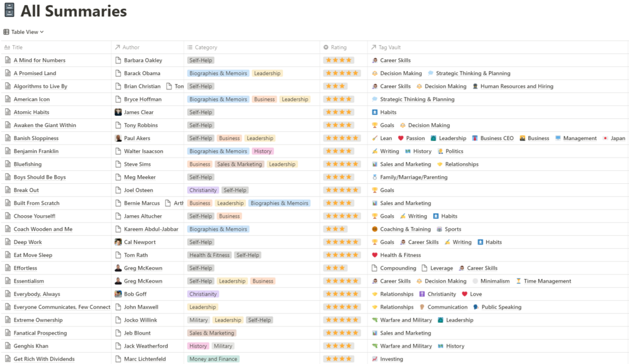Click Paul Akers' avatar icon
The image size is (629, 364).
118,138
